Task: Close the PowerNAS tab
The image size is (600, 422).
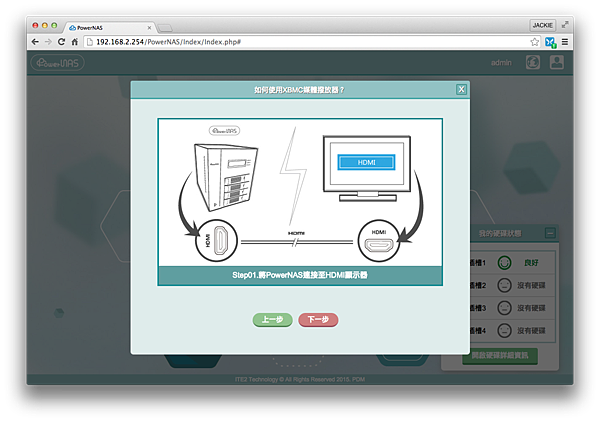Action: [149, 28]
